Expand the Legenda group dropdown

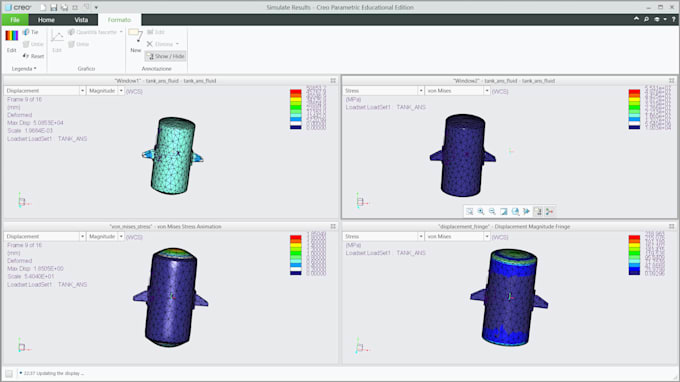coord(24,69)
